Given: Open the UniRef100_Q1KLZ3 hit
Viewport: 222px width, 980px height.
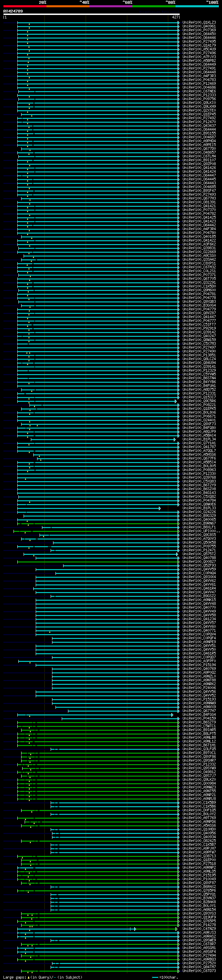Looking at the screenshot, I should tap(199, 23).
